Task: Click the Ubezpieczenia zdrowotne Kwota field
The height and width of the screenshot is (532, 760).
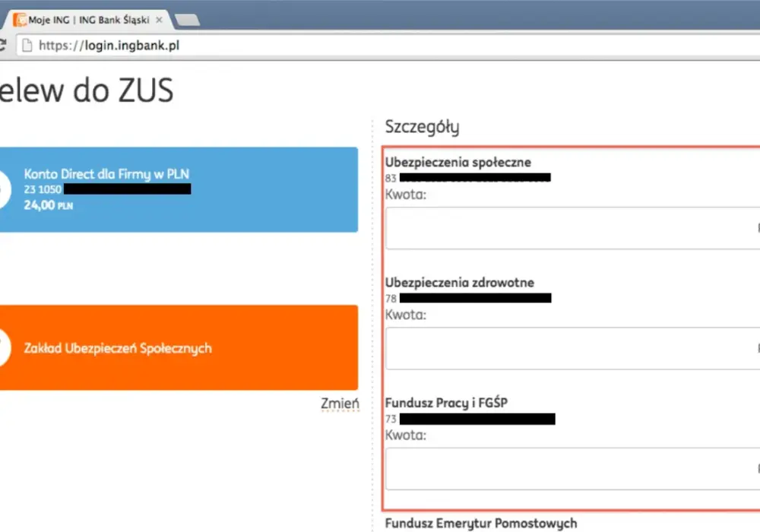Action: click(572, 348)
